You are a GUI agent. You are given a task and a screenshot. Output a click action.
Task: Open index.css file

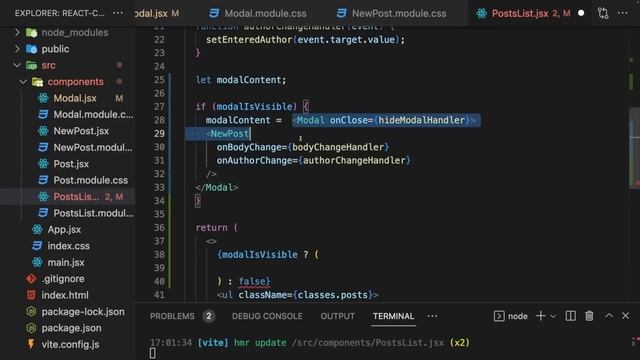pyautogui.click(x=68, y=246)
